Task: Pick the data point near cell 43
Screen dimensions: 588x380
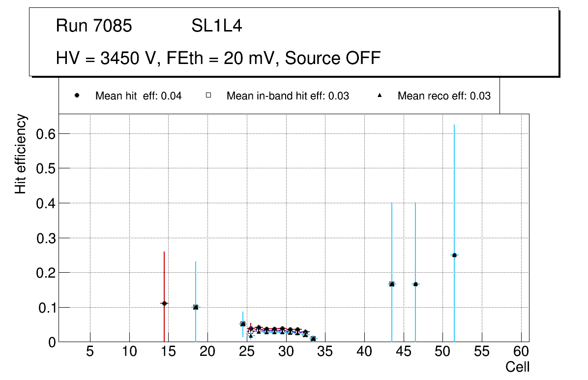Action: tap(392, 284)
